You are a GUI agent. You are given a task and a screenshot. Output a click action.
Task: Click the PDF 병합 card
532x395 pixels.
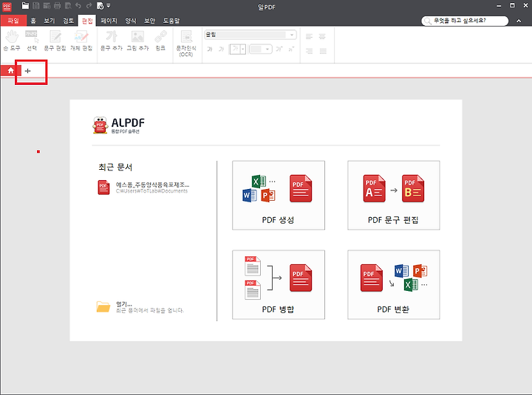pyautogui.click(x=279, y=285)
